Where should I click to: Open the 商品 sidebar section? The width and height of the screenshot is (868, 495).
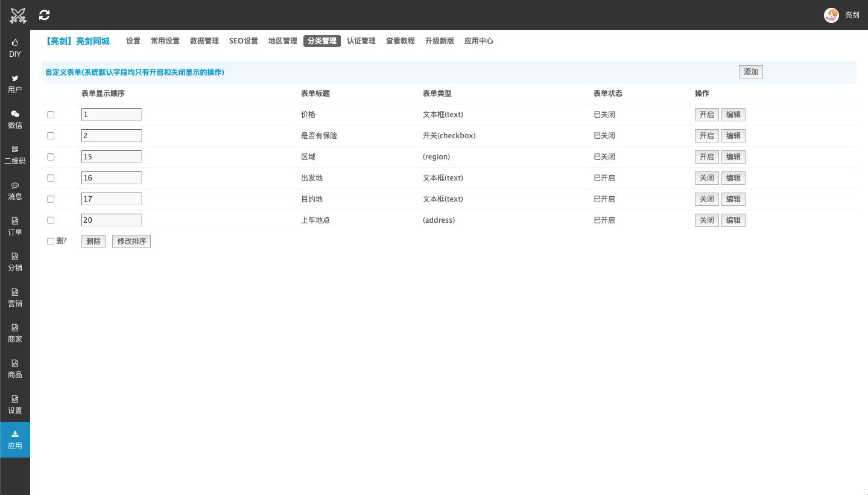pyautogui.click(x=15, y=368)
